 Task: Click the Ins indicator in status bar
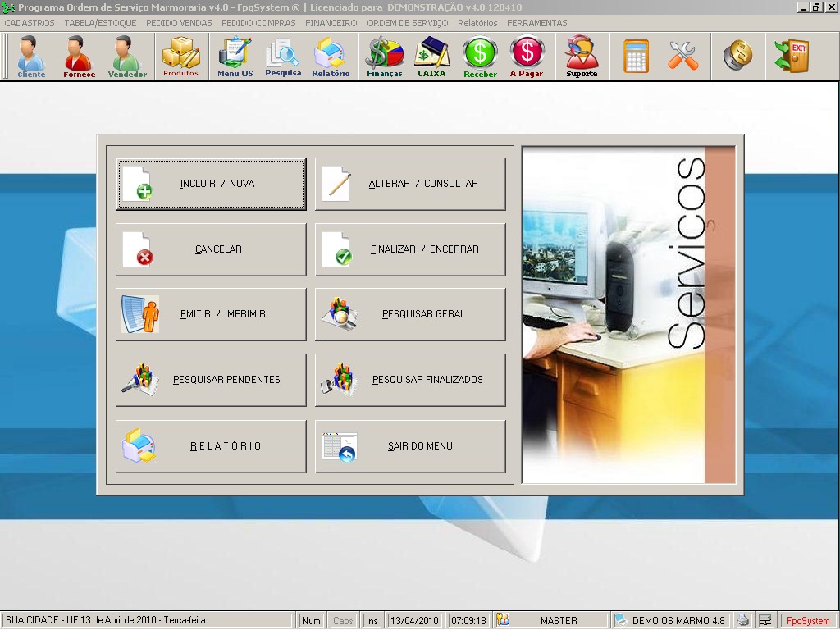click(x=372, y=620)
